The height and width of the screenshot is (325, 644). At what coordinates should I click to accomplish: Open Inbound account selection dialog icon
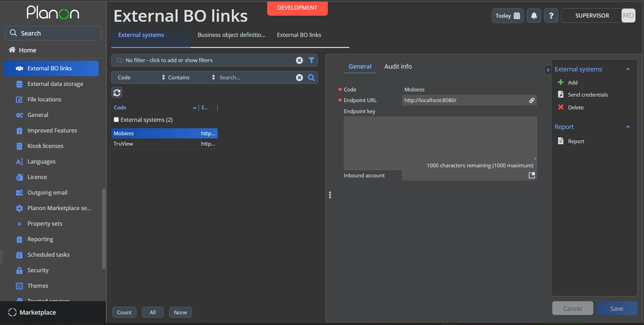532,175
